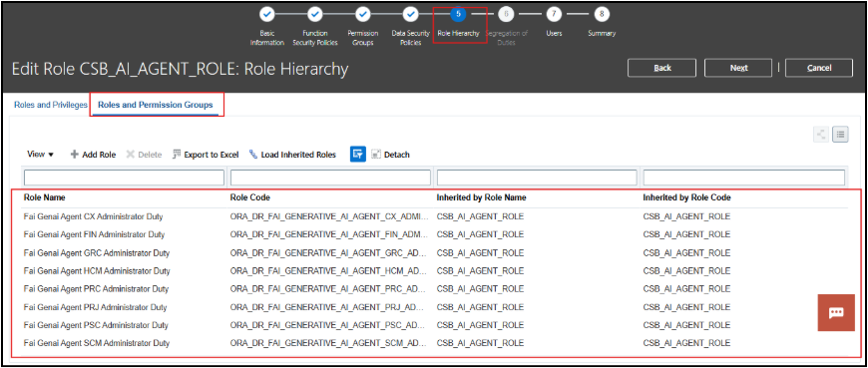
Task: Click the Role Hierarchy step label
Action: point(458,33)
